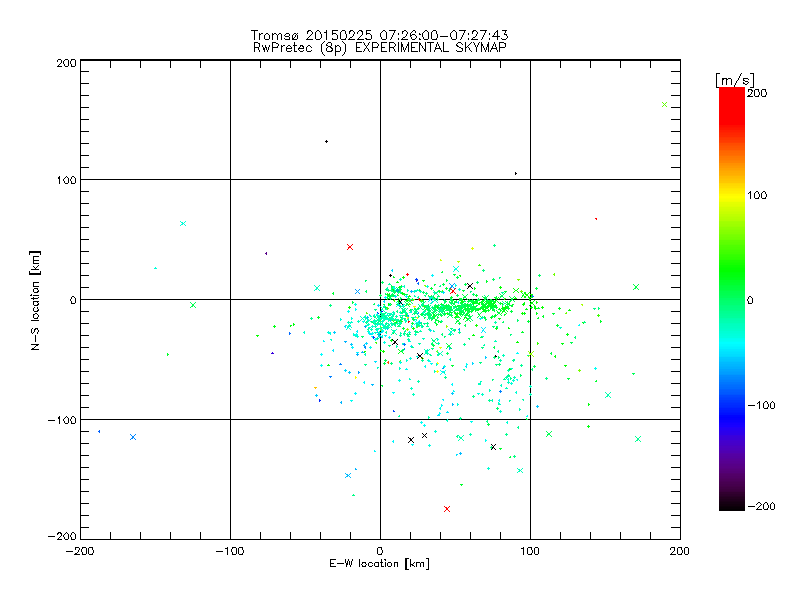Click the colorbar label '-200' at bottom
The height and width of the screenshot is (600, 800).
click(761, 506)
